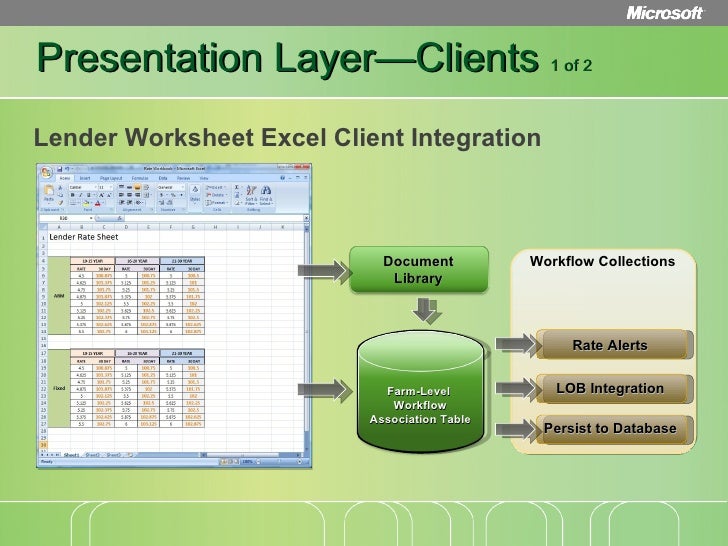Click the Excel horizontal scrollbar

click(x=253, y=455)
